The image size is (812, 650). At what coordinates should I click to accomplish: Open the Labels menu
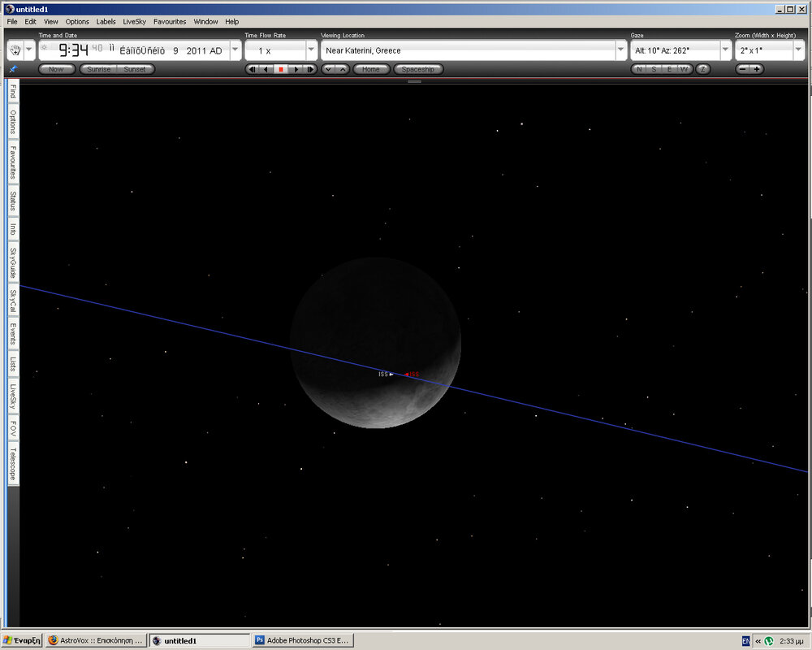[106, 22]
